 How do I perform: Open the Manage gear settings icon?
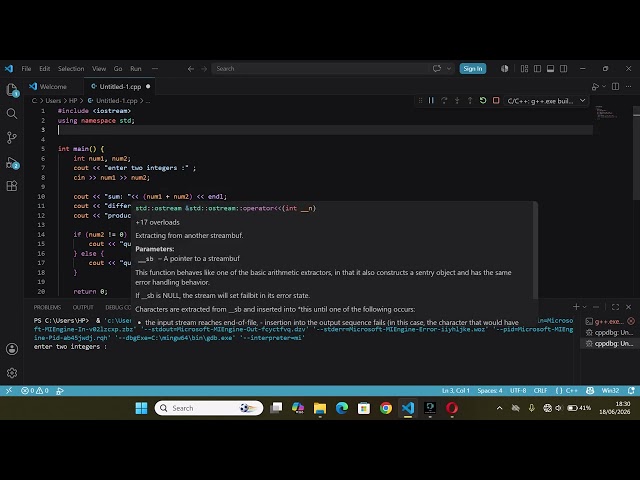tap(12, 373)
